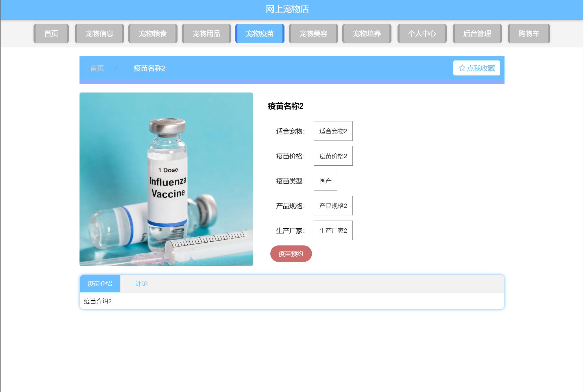Viewport: 584px width, 392px height.
Task: Go to 个人中心 page
Action: (x=422, y=34)
